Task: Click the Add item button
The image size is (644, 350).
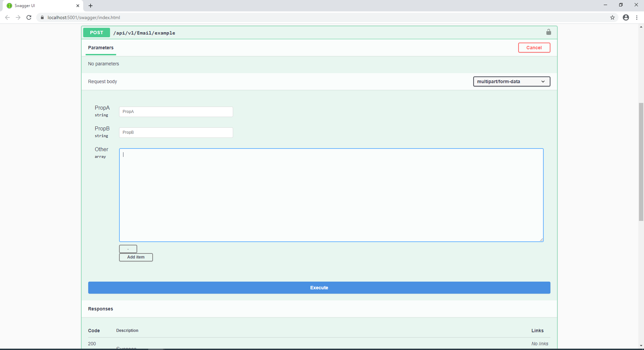Action: [x=136, y=257]
